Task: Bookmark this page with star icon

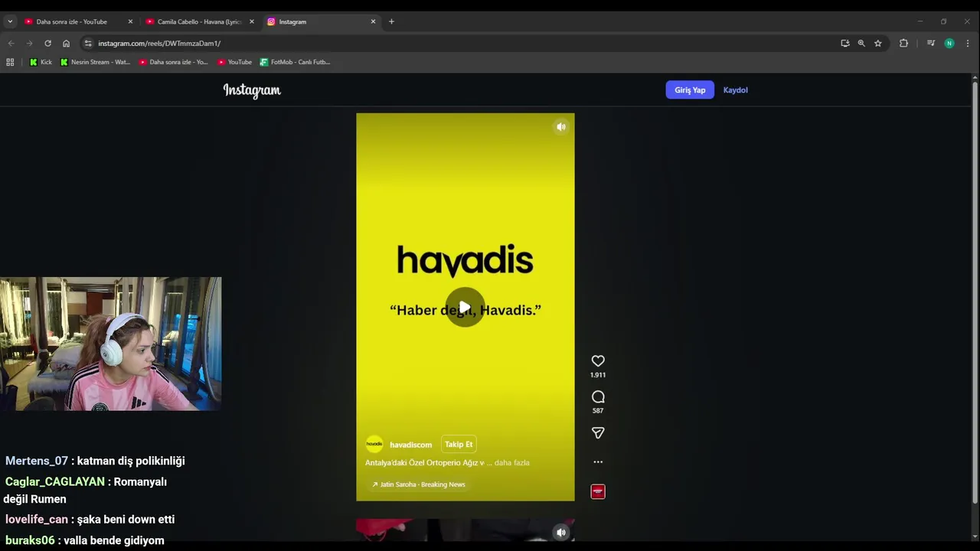Action: coord(878,44)
